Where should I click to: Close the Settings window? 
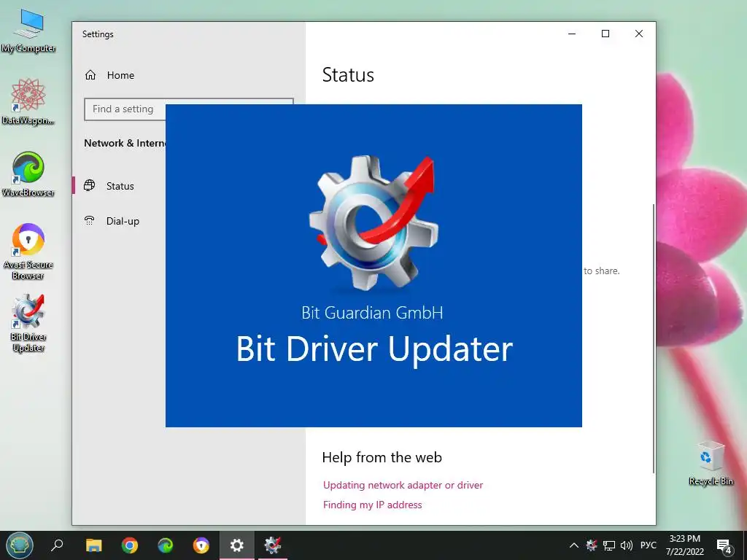(x=639, y=34)
